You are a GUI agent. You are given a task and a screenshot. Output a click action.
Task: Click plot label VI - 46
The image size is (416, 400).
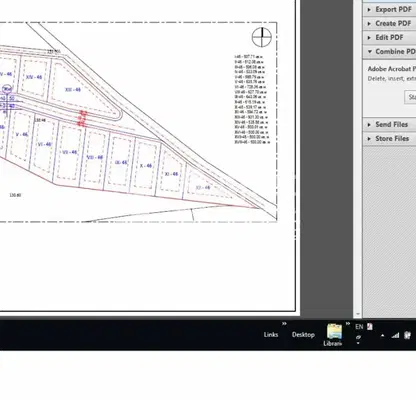44,144
